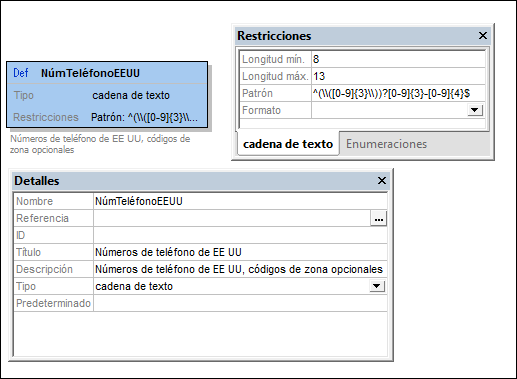This screenshot has height=379, width=517.
Task: Click the Predeterminado label
Action: click(53, 303)
